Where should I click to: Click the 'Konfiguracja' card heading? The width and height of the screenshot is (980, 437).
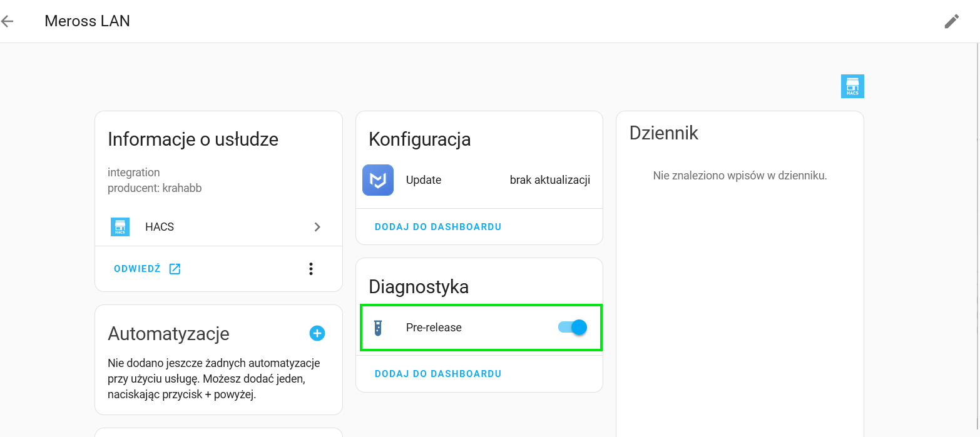419,139
